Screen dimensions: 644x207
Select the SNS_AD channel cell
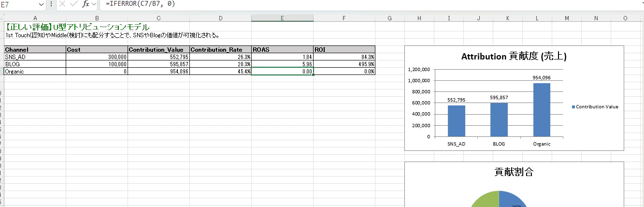tap(35, 57)
